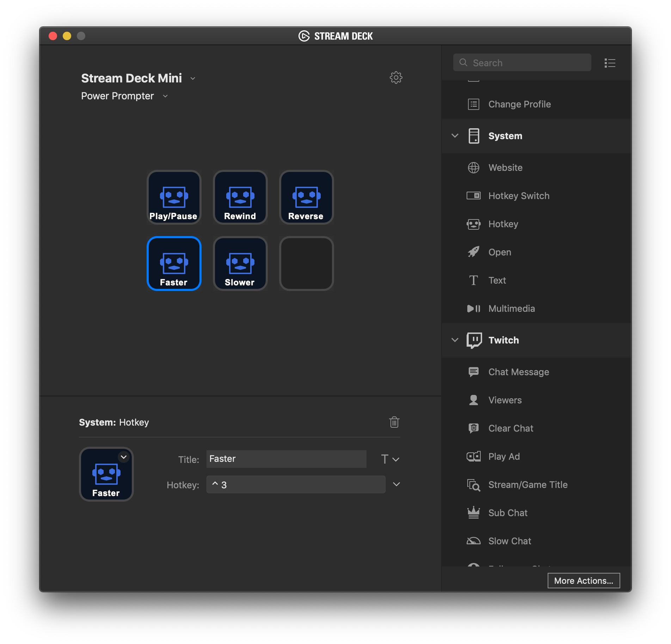
Task: Select the Website action label
Action: click(505, 168)
